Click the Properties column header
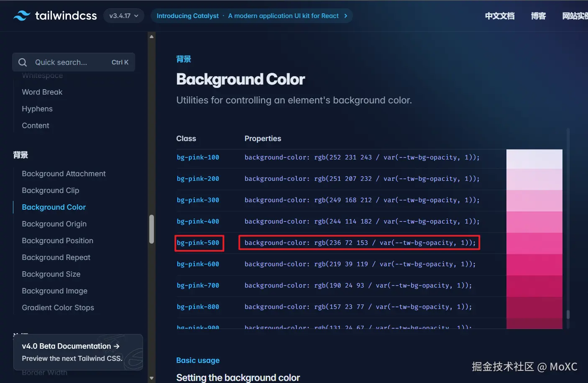 pyautogui.click(x=263, y=139)
